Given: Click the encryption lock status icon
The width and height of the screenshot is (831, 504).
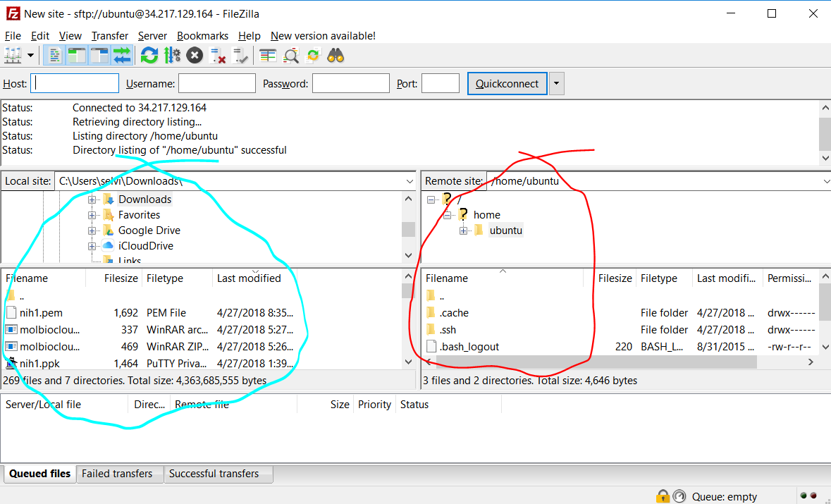Looking at the screenshot, I should click(x=663, y=496).
